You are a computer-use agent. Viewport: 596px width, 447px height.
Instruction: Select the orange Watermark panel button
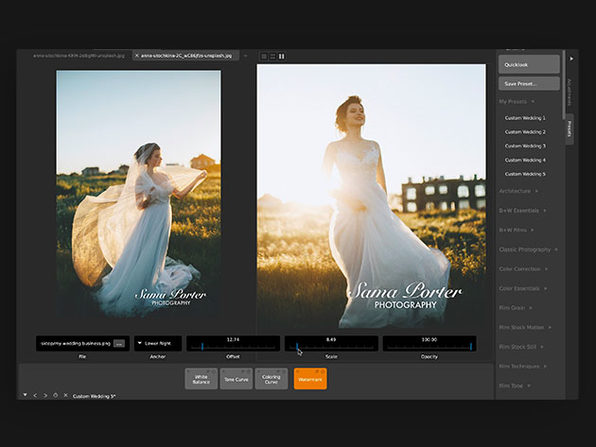(310, 379)
